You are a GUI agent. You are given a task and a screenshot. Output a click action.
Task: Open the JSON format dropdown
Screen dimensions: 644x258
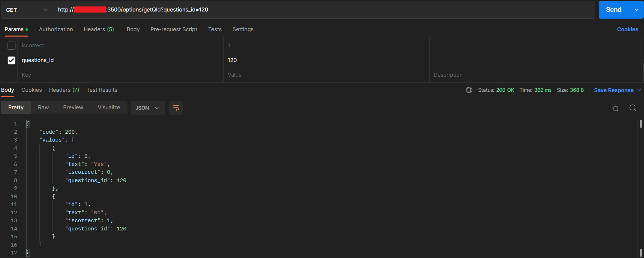pos(148,108)
